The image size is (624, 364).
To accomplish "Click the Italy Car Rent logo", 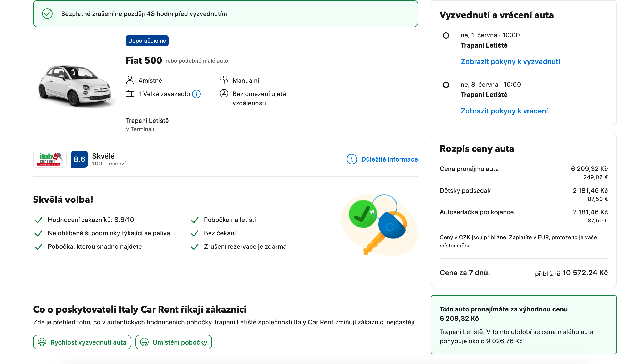I will click(50, 159).
